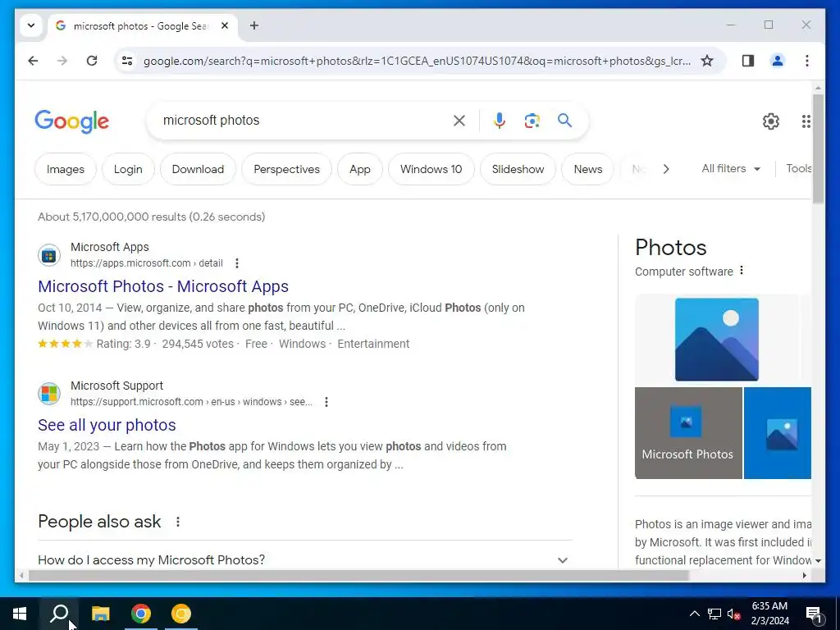Open Microsoft Photos - Microsoft Apps result
Screen dimensions: 840x630
coord(163,286)
